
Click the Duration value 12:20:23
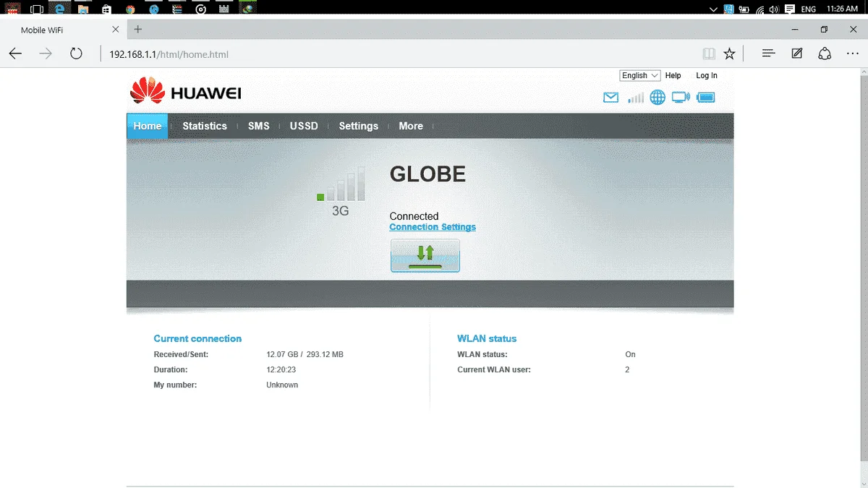(281, 369)
